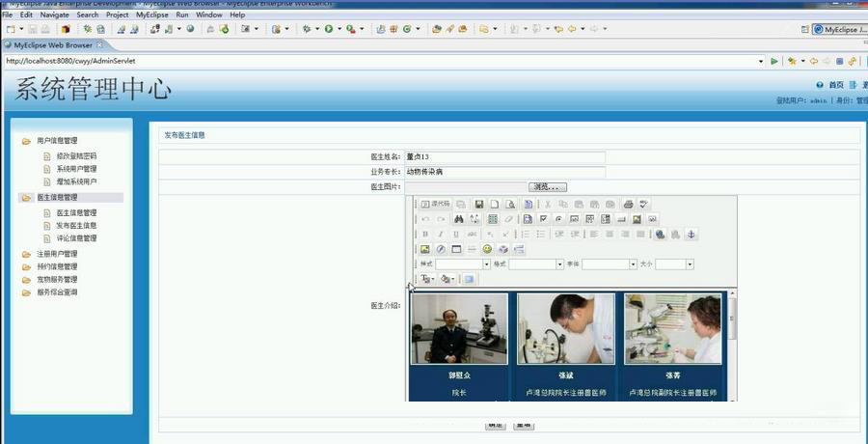Open the text color picker in the editor

tap(427, 279)
